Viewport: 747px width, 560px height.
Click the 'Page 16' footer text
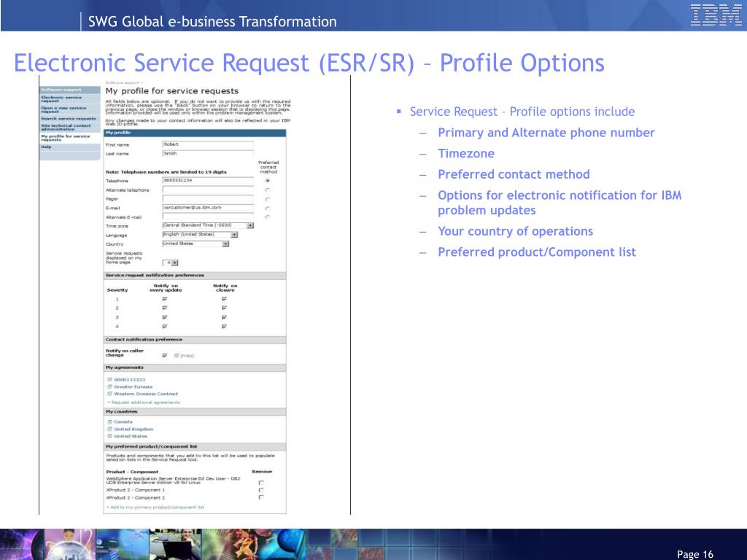(x=695, y=554)
